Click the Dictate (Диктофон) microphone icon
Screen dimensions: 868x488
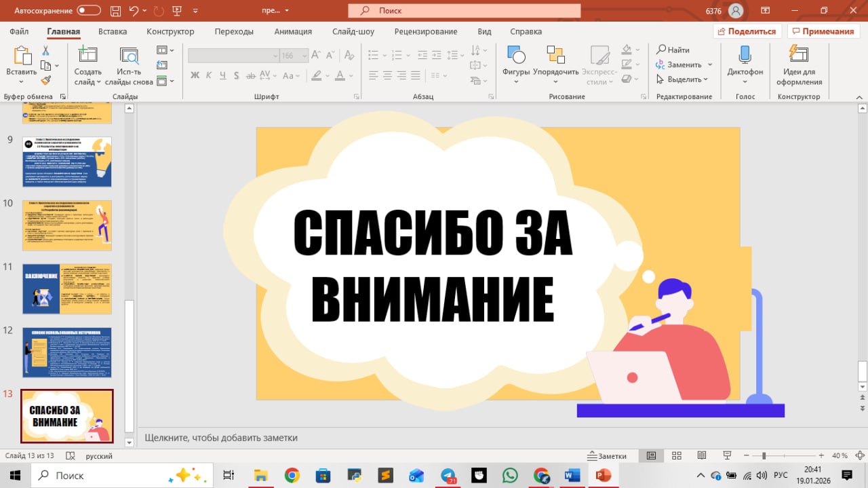pyautogui.click(x=745, y=55)
